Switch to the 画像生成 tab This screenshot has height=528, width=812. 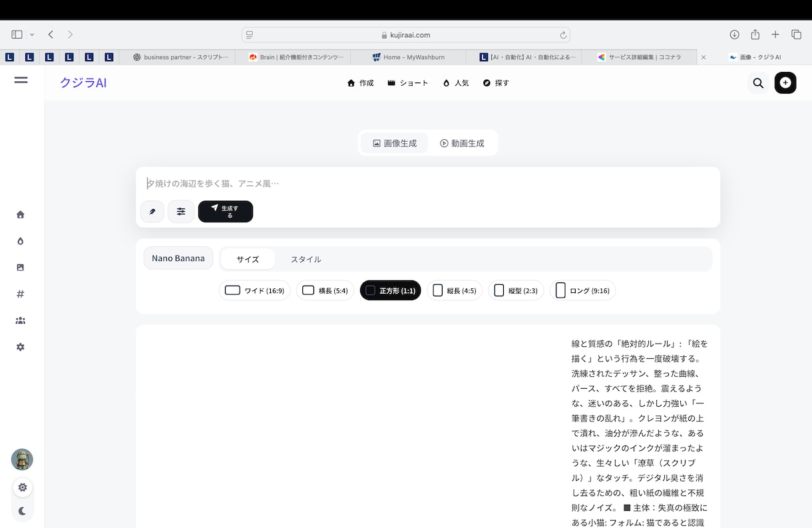click(x=395, y=143)
